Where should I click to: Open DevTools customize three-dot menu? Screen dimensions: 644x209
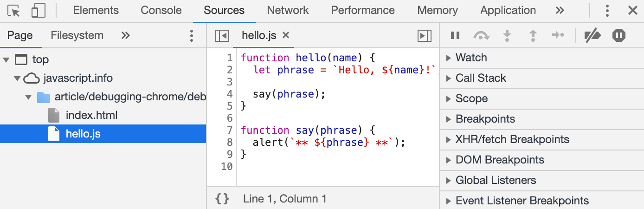coord(607,11)
